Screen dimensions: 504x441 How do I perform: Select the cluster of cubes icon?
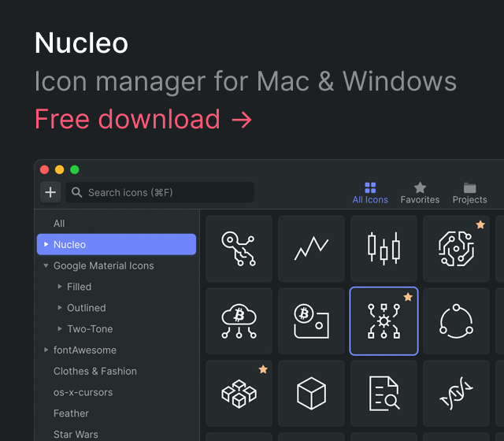pyautogui.click(x=239, y=394)
